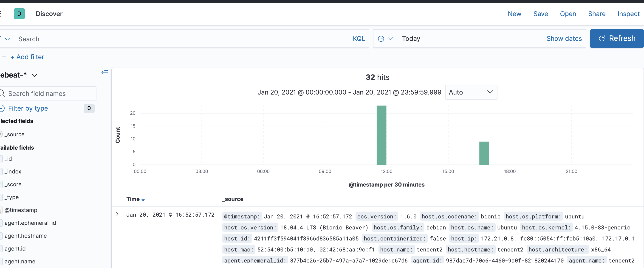Expand the 16:52:57.172 document row
This screenshot has height=268, width=644.
click(x=117, y=215)
